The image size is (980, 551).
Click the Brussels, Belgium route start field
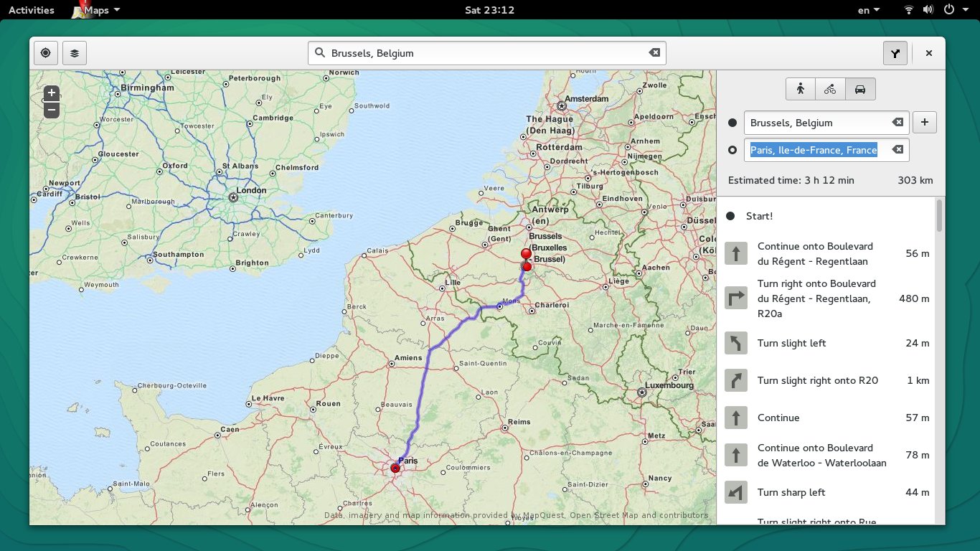tap(826, 123)
